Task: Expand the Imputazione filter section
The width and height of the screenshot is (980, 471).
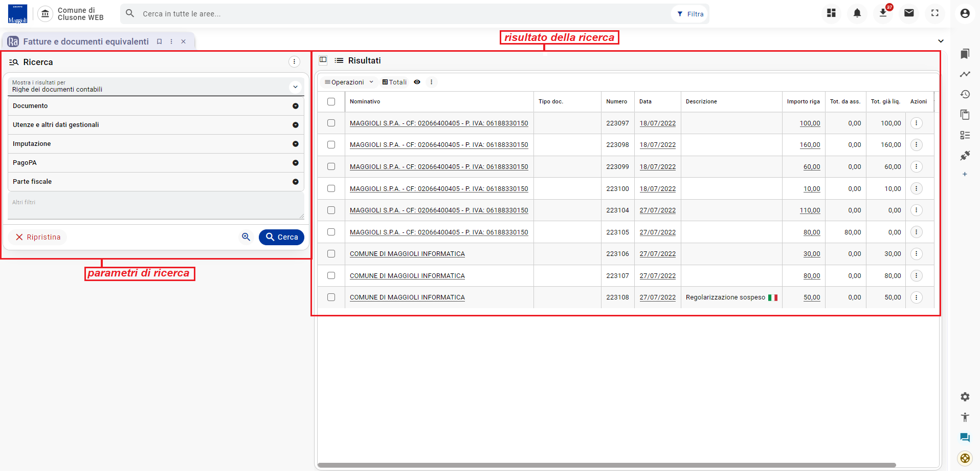Action: (x=156, y=144)
